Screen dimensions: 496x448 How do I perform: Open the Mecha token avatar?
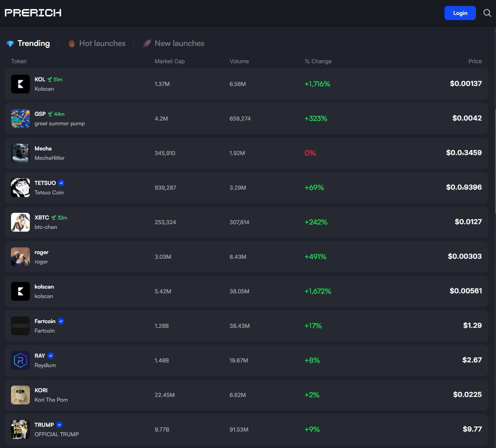[x=20, y=153]
